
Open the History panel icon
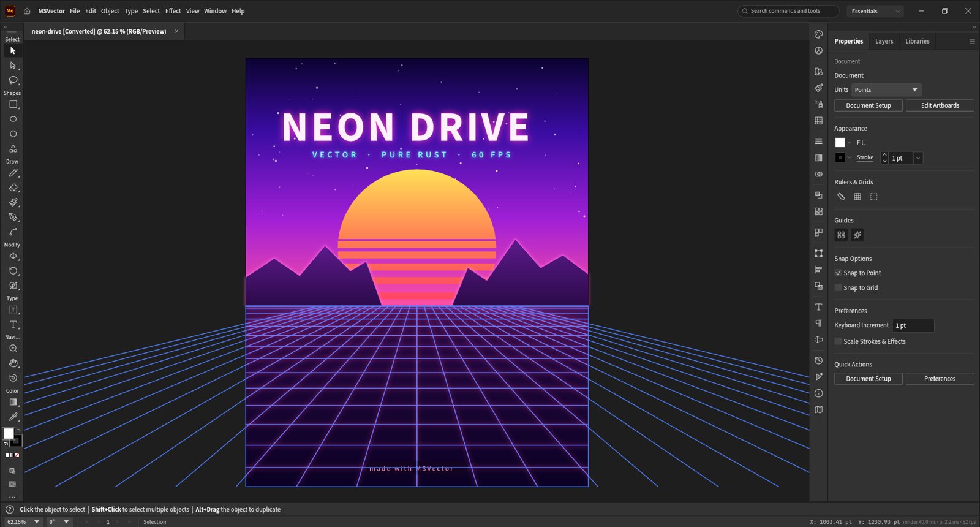click(818, 360)
